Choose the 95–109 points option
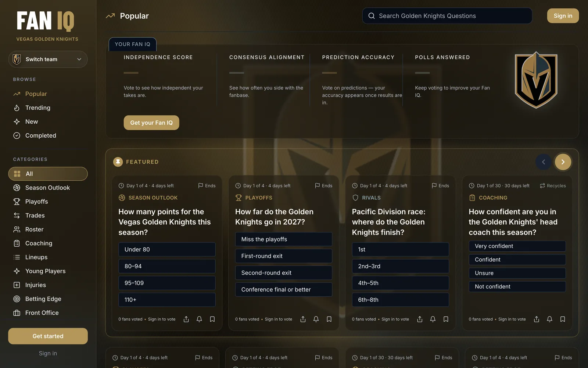The height and width of the screenshot is (368, 588). pos(167,283)
